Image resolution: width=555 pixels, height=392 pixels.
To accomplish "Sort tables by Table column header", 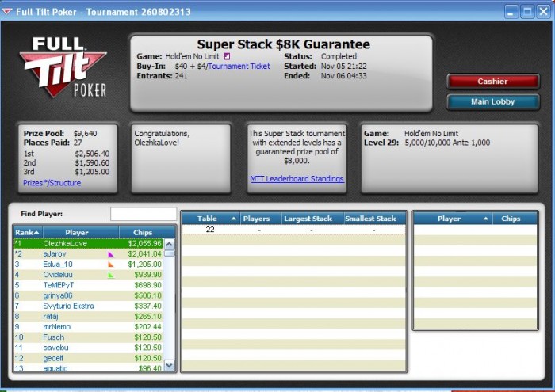I will pos(211,219).
